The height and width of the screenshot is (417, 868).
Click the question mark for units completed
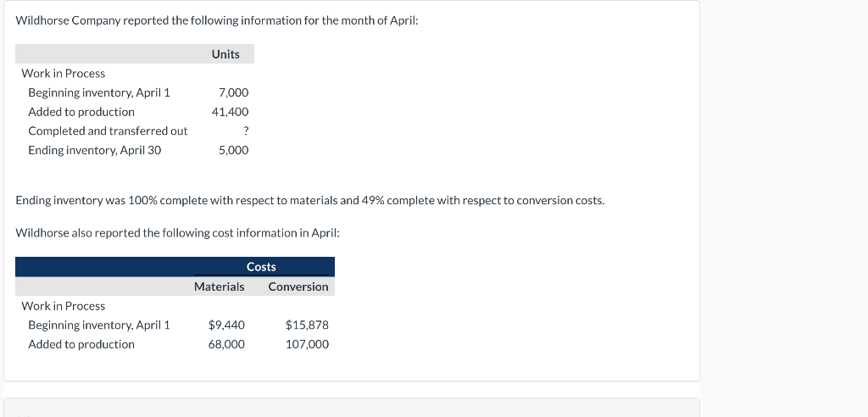coord(245,131)
